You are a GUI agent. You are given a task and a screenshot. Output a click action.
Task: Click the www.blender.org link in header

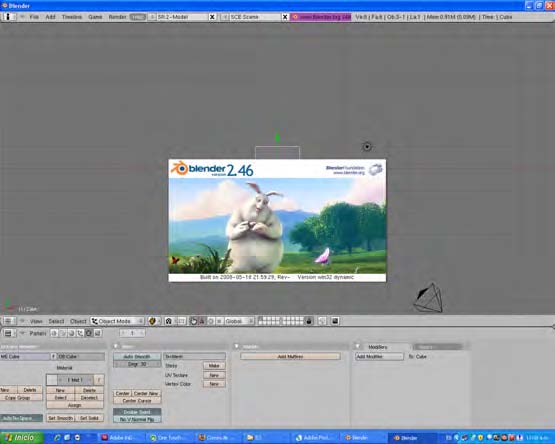click(321, 17)
